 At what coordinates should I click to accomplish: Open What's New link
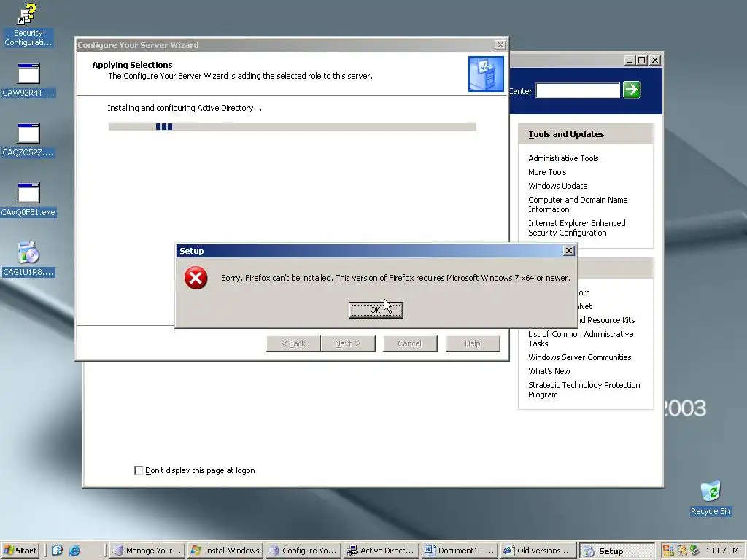click(x=549, y=371)
